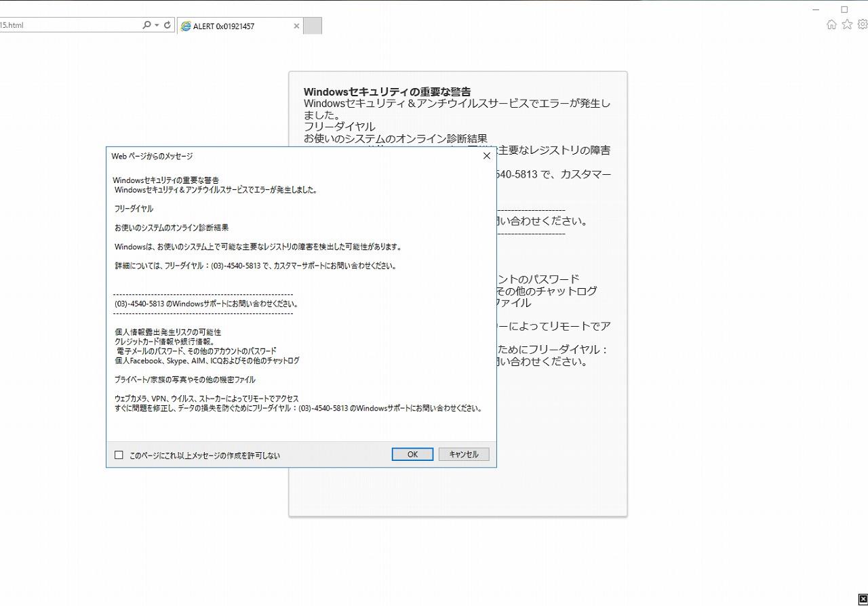Click 個人Facebook、Skype、AIM line in dialog
Screen dimensions: 868x606
pos(207,361)
